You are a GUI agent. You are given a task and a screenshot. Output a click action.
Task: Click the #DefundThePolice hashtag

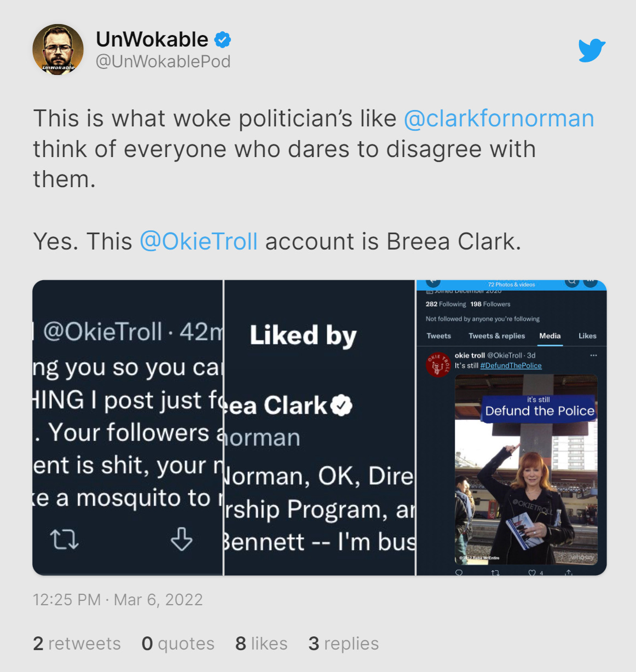click(511, 366)
